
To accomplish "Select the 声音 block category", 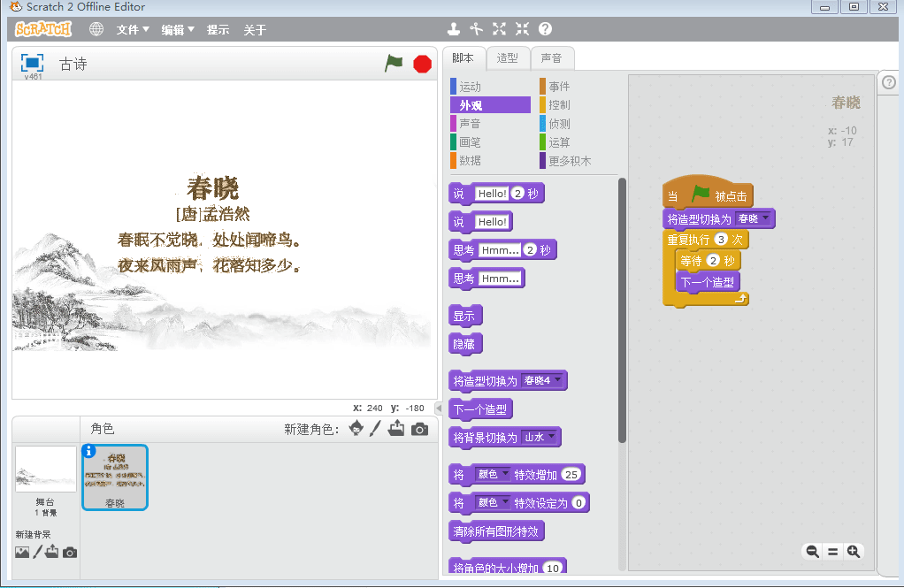I will [490, 124].
